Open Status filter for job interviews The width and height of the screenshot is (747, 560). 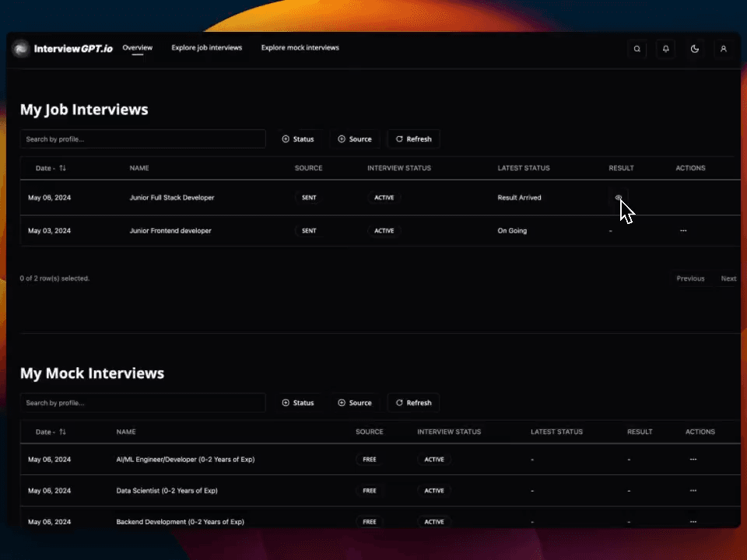coord(298,139)
